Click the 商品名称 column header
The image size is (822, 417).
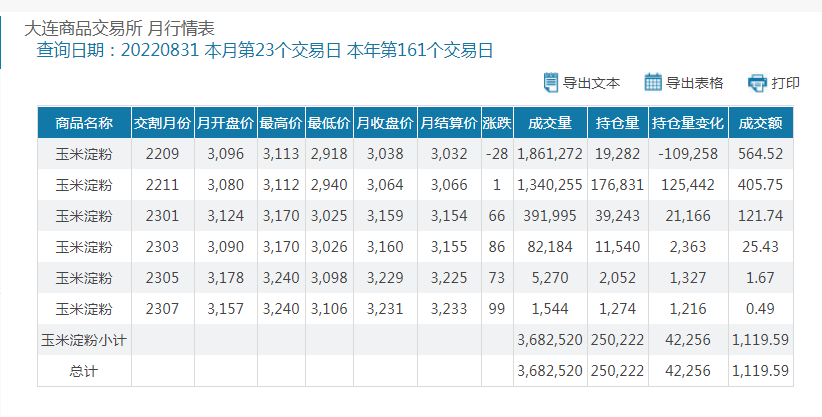[84, 123]
